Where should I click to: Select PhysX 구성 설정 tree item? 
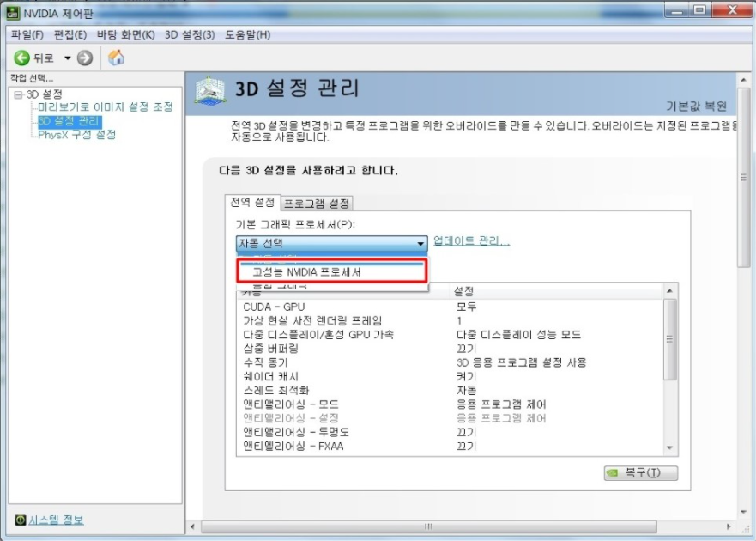(76, 135)
